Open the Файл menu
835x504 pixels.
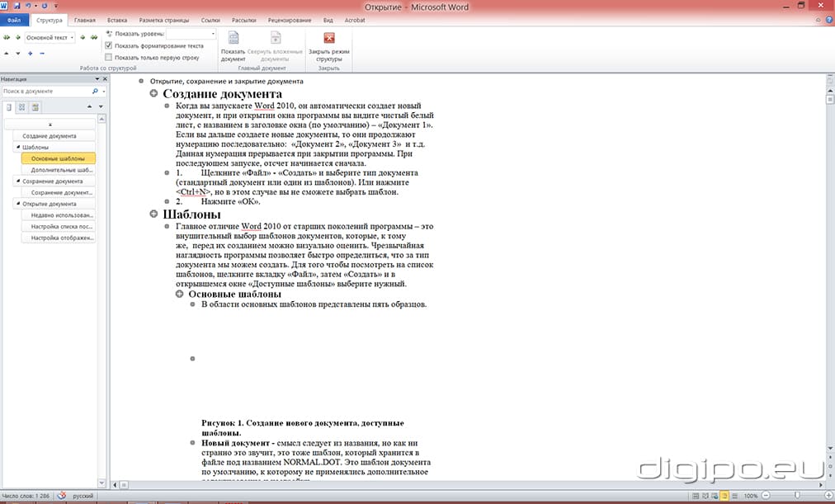point(13,20)
